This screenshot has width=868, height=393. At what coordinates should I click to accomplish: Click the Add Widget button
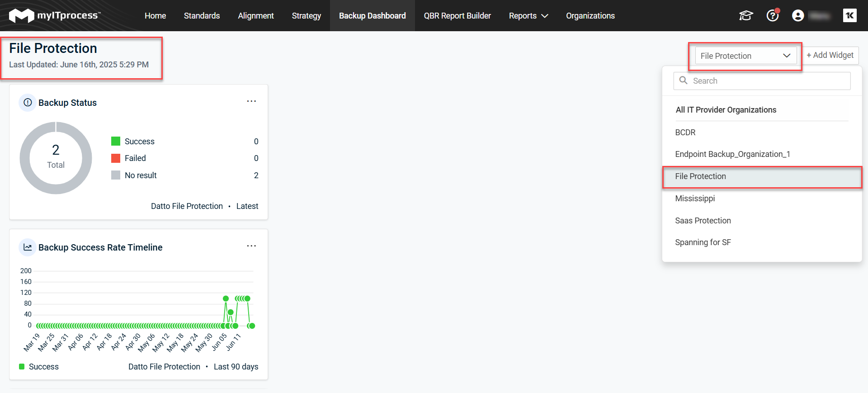coord(830,55)
